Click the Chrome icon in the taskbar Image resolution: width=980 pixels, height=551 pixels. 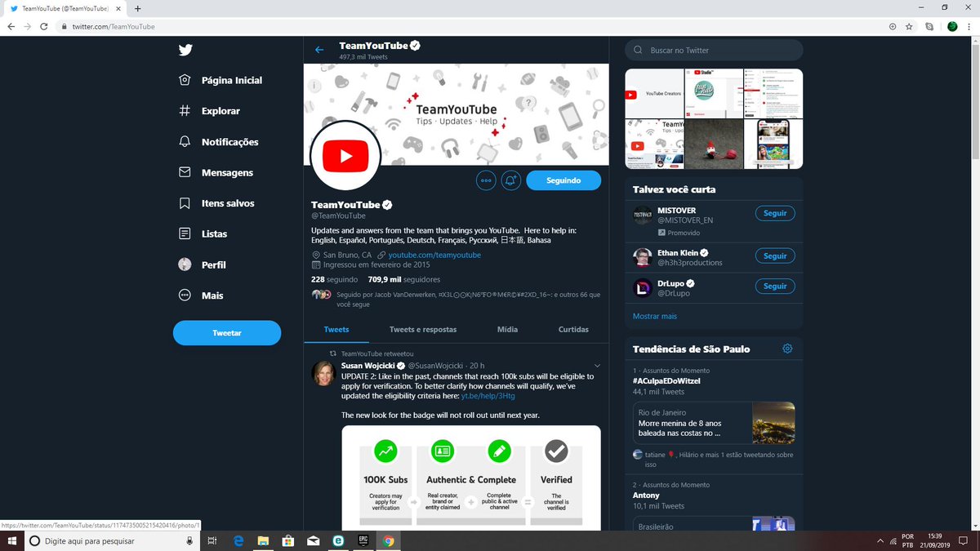coord(388,540)
